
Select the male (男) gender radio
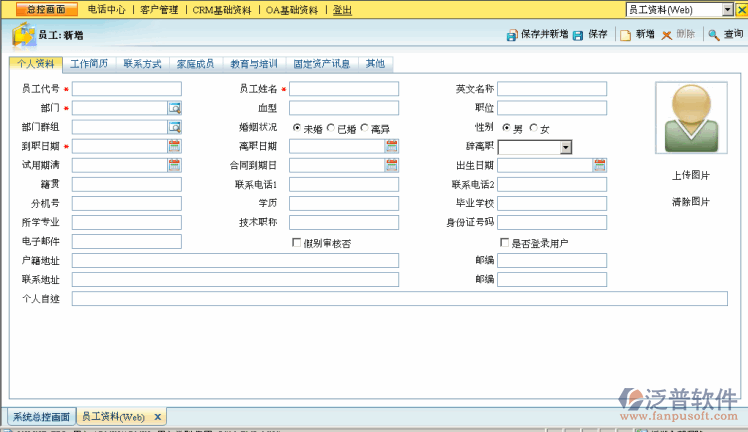tap(506, 128)
